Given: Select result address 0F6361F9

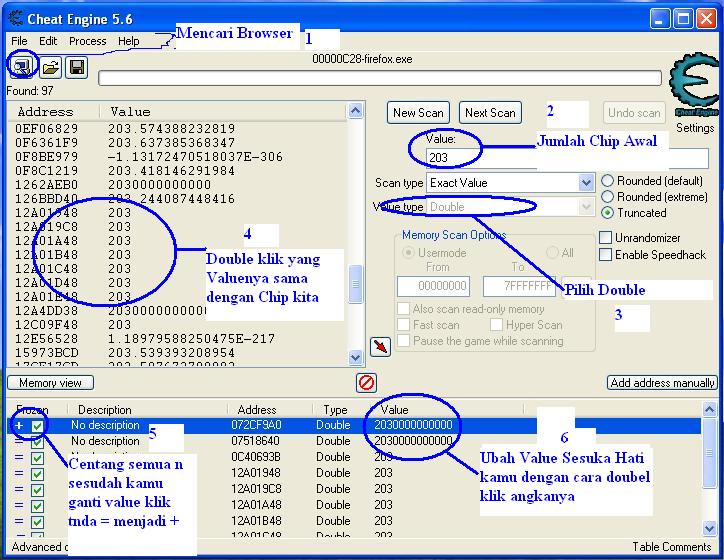Looking at the screenshot, I should pos(47,143).
